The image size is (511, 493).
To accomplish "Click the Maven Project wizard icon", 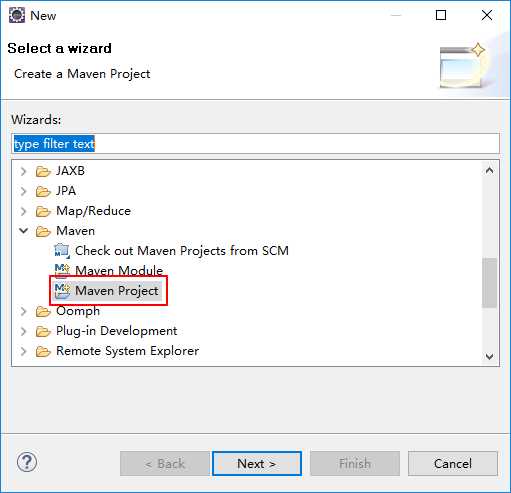I will pyautogui.click(x=62, y=291).
